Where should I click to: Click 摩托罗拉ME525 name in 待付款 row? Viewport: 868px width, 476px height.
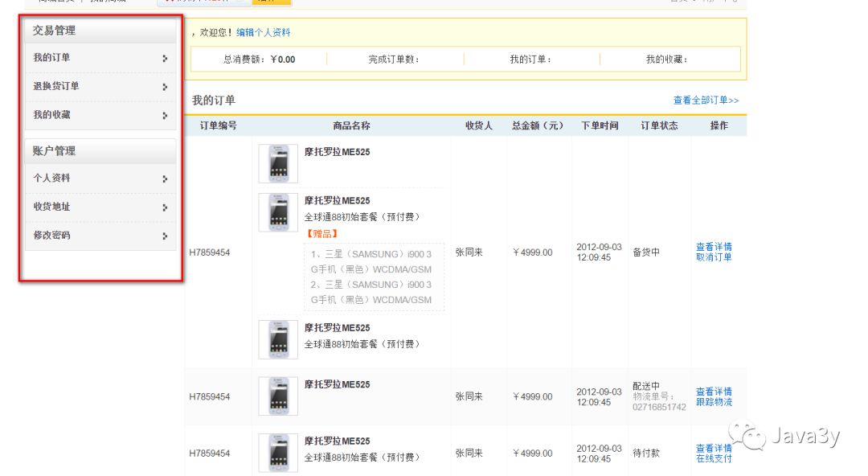(337, 441)
